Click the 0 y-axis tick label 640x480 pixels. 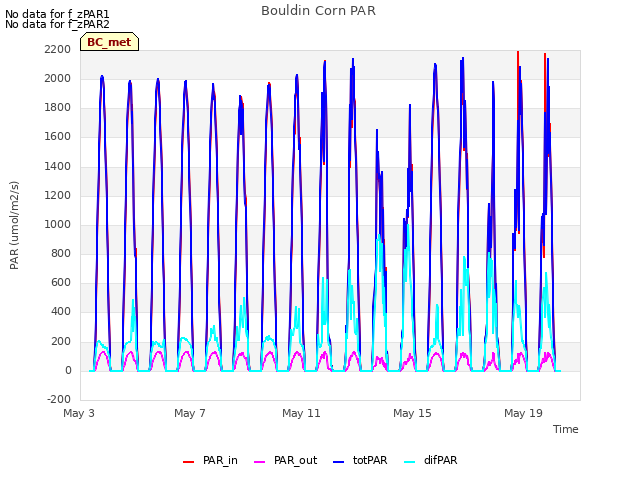[x=68, y=371]
